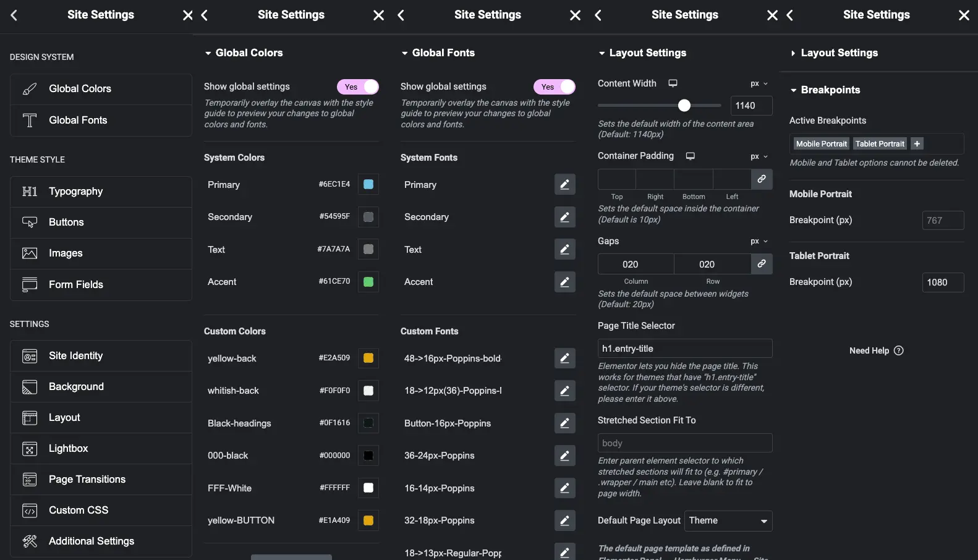Open the Additional Settings menu item
Image resolution: width=978 pixels, height=560 pixels.
[101, 541]
